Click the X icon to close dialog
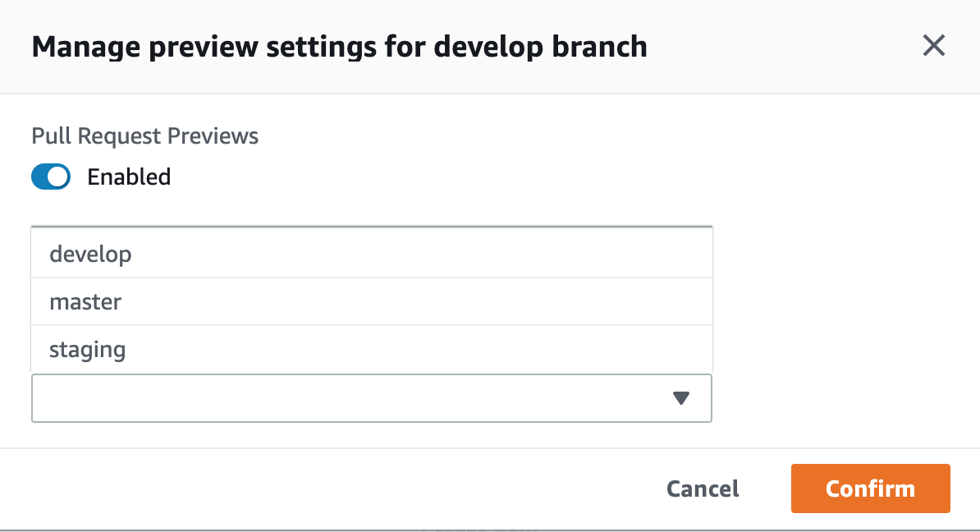This screenshot has width=980, height=532. point(933,46)
